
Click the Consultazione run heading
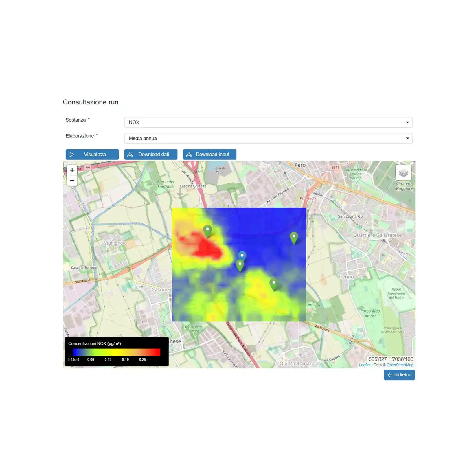click(91, 102)
